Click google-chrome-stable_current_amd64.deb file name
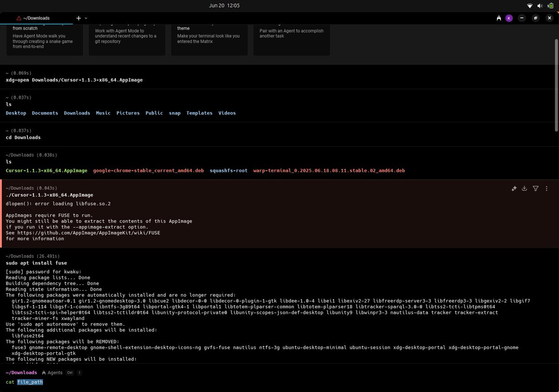The height and width of the screenshot is (392, 559). pos(149,171)
